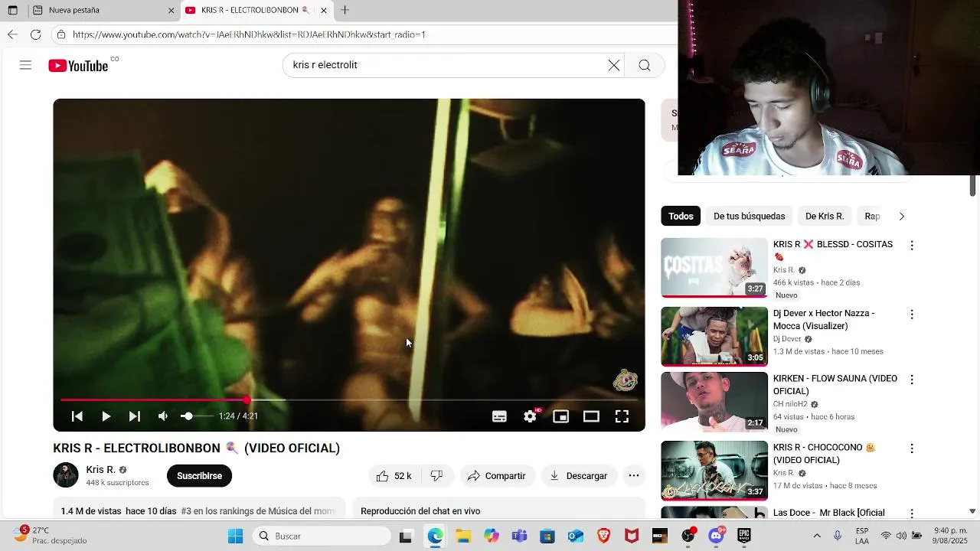
Task: Select the De Kris R. chip
Action: (824, 217)
